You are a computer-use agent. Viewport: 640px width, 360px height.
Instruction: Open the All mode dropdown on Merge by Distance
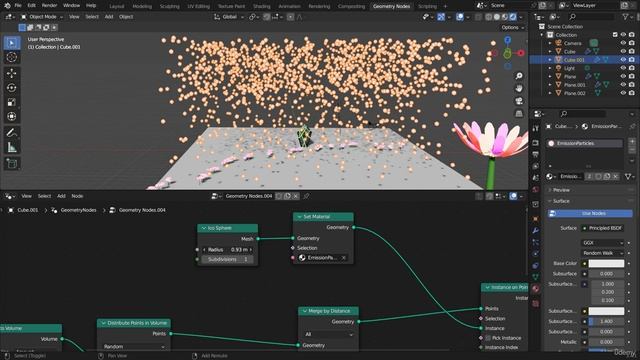pos(328,334)
